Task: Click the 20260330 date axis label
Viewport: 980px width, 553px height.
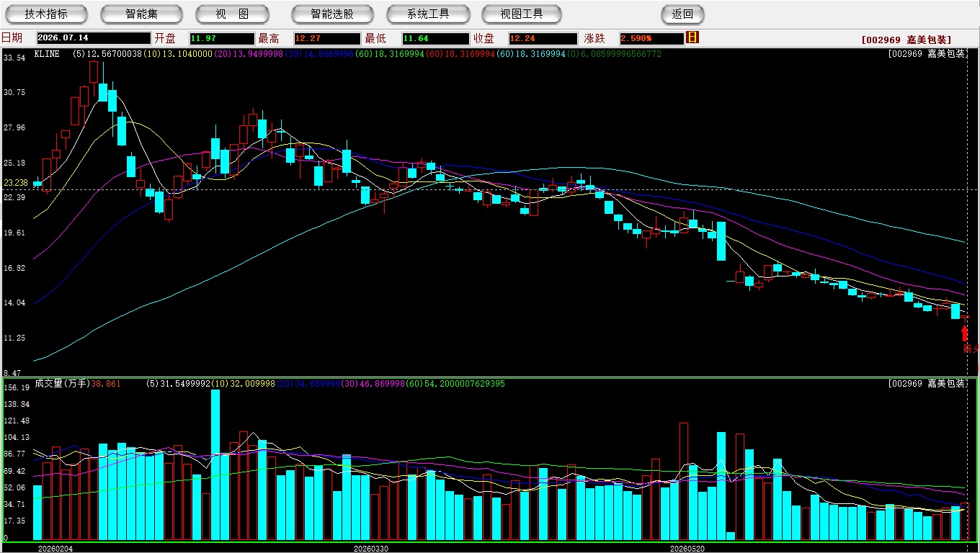Action: pos(370,548)
